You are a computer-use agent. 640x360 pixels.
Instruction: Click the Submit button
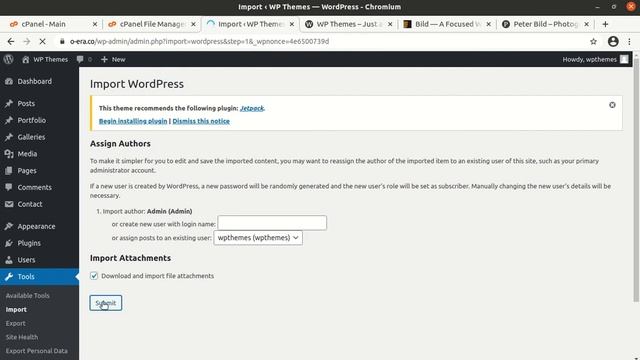point(106,303)
